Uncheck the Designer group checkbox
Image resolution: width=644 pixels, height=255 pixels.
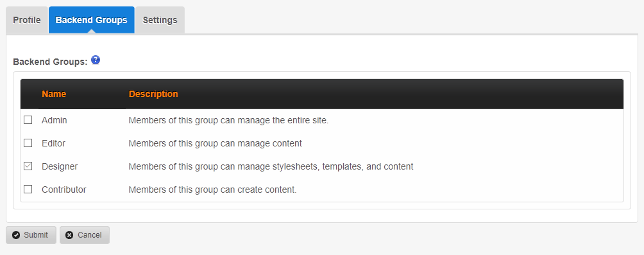click(28, 166)
